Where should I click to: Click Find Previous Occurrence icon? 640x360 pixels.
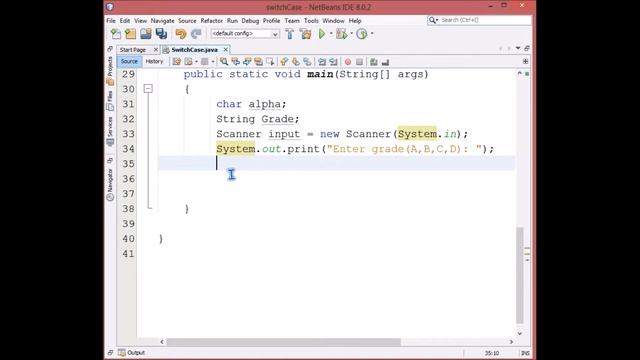pyautogui.click(x=236, y=62)
